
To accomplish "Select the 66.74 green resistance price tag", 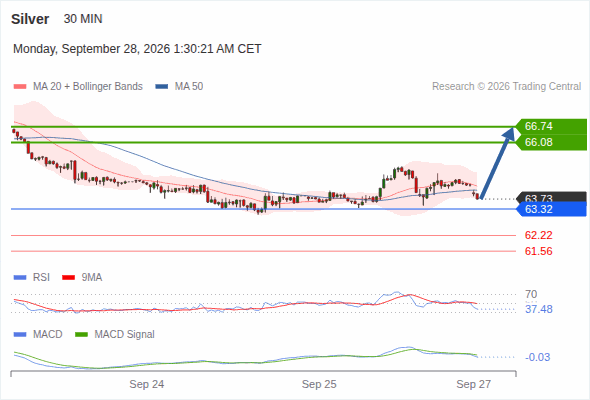I will pos(551,126).
